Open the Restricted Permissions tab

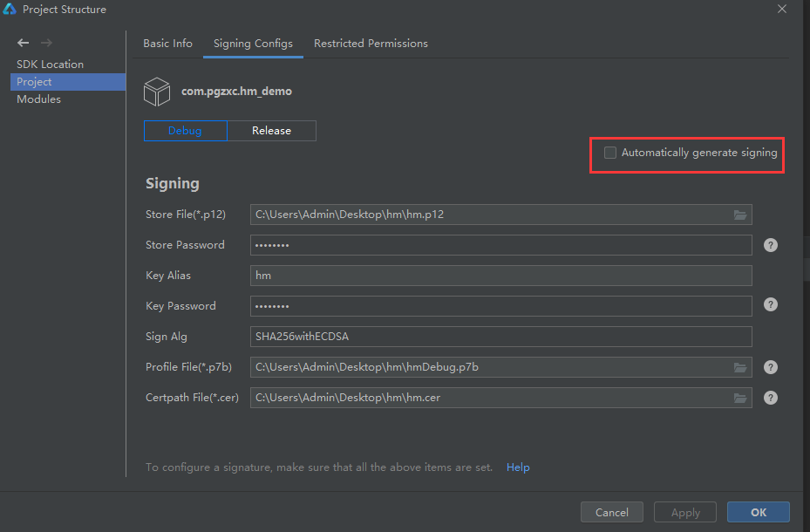pos(371,44)
